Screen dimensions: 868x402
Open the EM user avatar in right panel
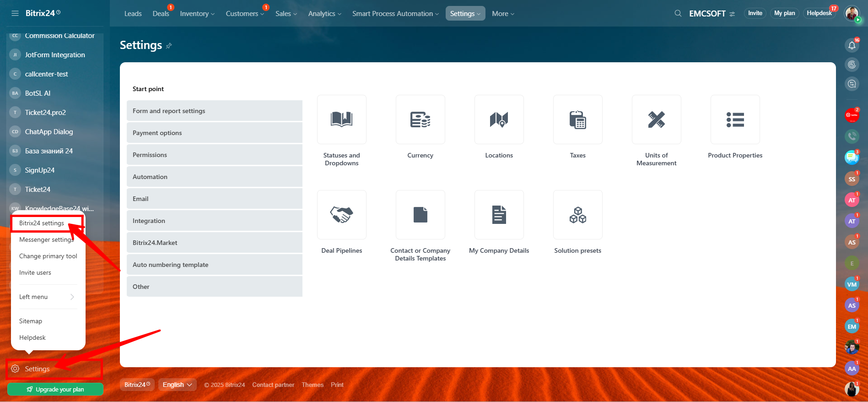tap(852, 326)
